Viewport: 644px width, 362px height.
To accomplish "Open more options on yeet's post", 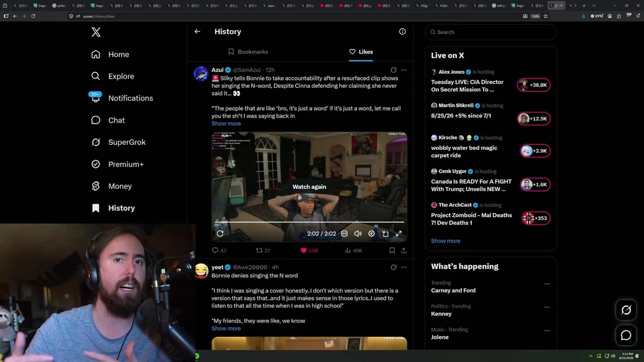I will [404, 267].
